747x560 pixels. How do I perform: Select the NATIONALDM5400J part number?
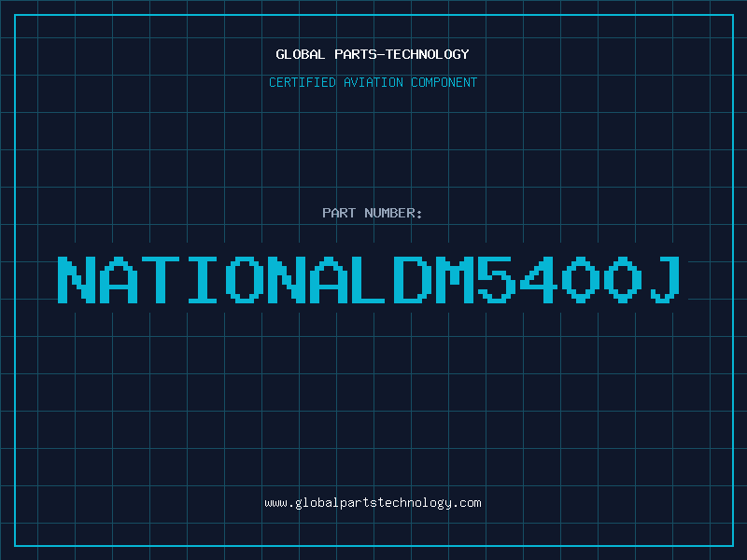pyautogui.click(x=368, y=280)
